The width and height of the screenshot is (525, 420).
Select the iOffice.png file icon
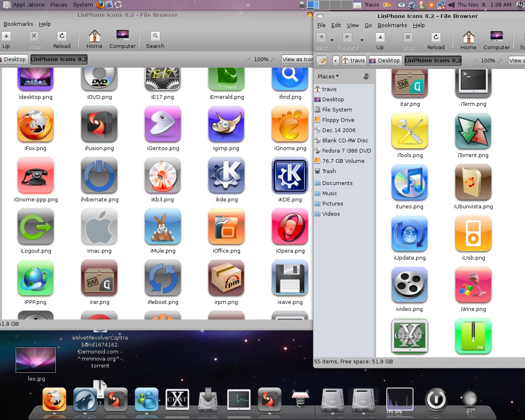(226, 227)
